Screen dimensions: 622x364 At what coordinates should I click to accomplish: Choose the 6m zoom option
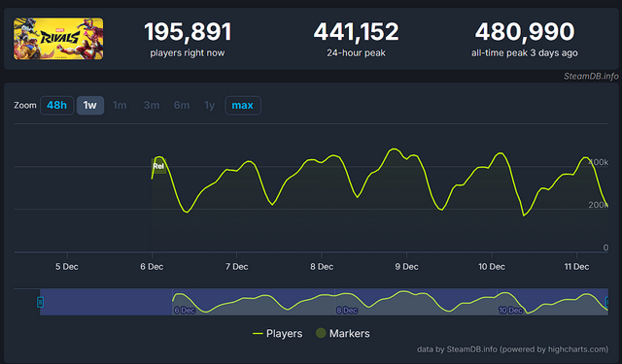[x=182, y=106]
